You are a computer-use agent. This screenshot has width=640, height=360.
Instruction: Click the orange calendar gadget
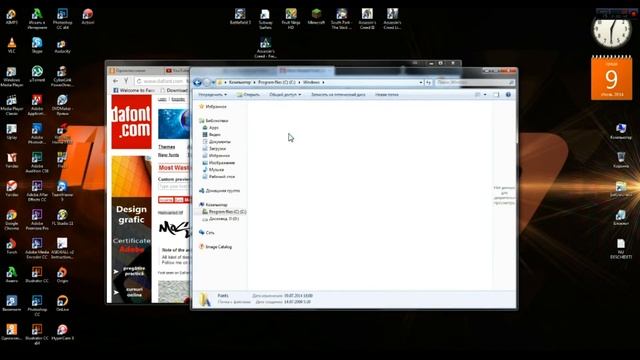coord(611,78)
